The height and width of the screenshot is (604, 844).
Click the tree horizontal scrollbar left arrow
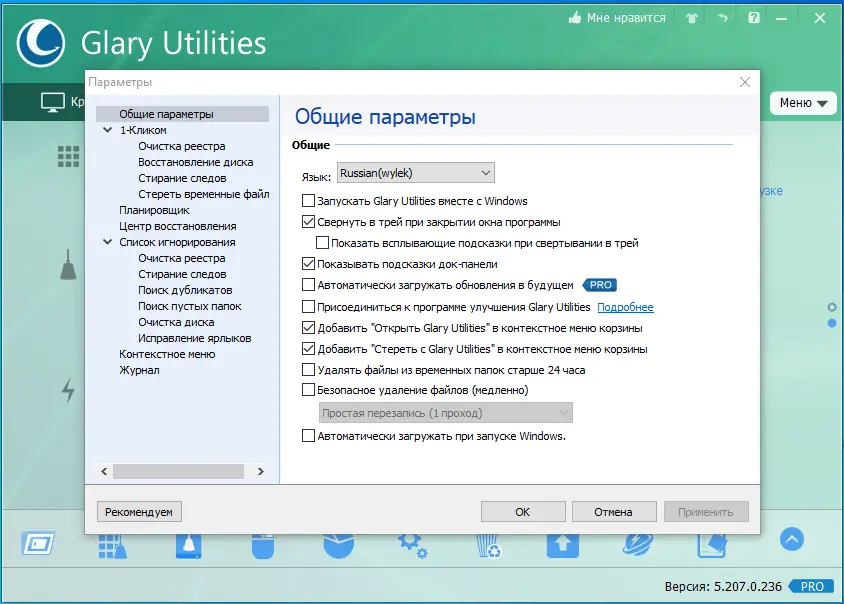(x=104, y=472)
